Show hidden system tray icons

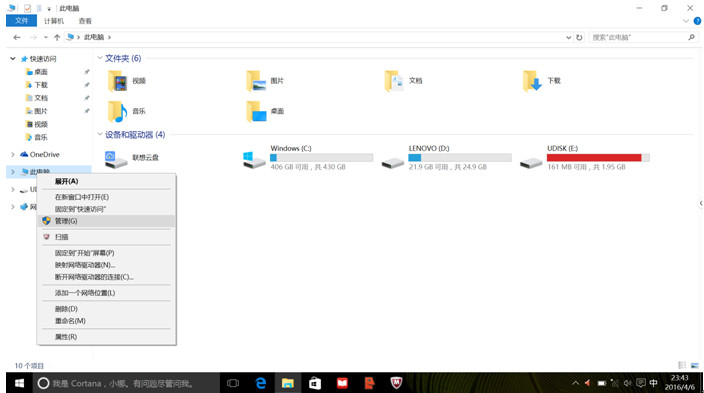coord(575,383)
